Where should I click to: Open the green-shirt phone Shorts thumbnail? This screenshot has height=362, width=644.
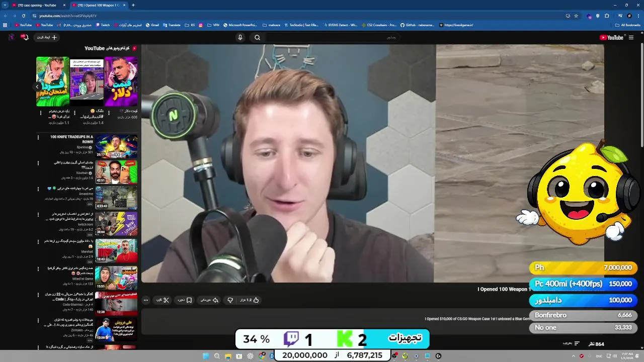[x=53, y=81]
